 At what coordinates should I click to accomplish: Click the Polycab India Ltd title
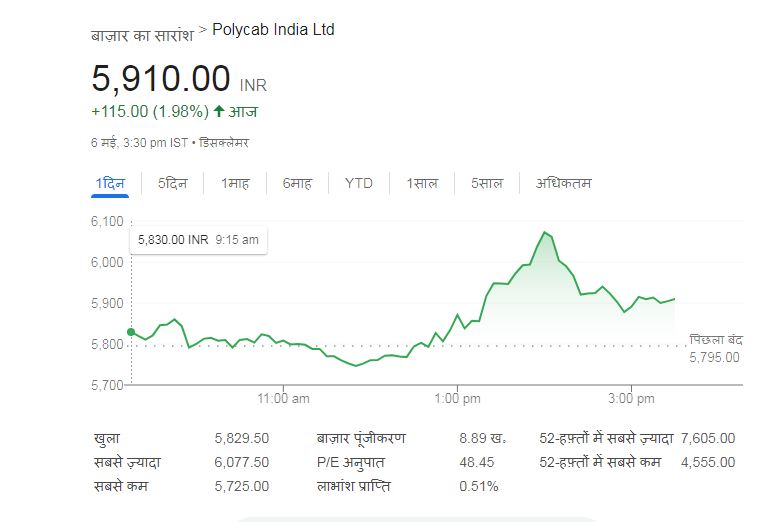274,30
